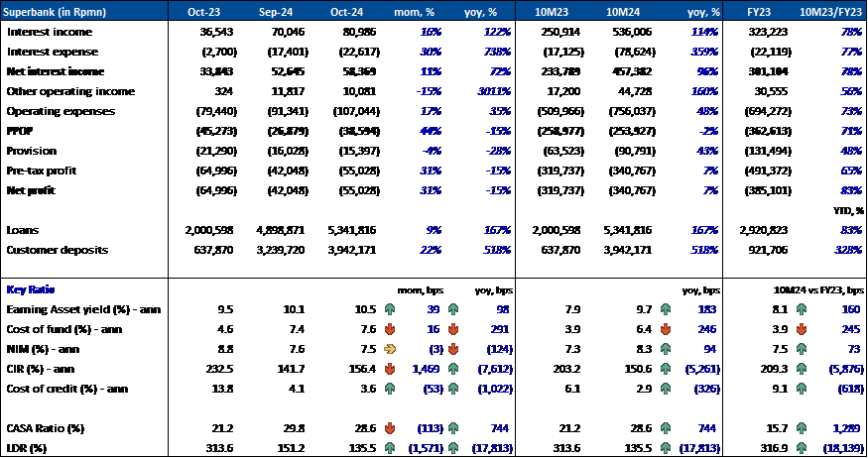Select the 10M23 column header
This screenshot has width=868, height=458.
[x=552, y=12]
